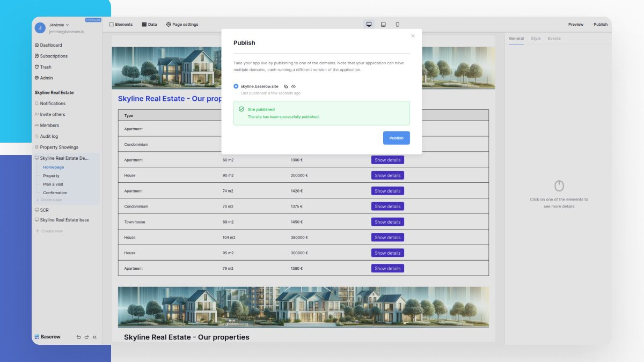Click the blue Publish button in dialog
The width and height of the screenshot is (644, 362).
coord(397,138)
